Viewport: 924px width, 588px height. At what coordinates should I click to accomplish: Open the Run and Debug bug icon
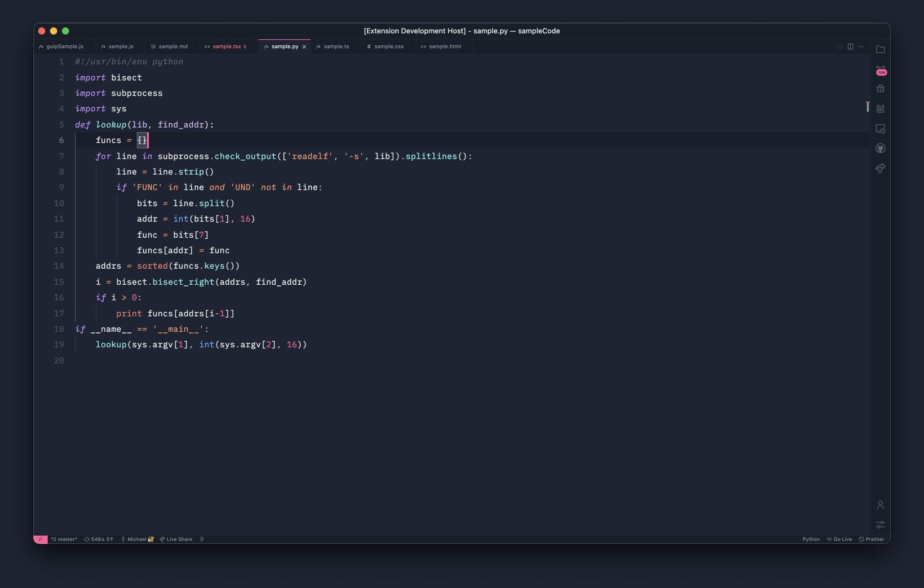click(881, 89)
